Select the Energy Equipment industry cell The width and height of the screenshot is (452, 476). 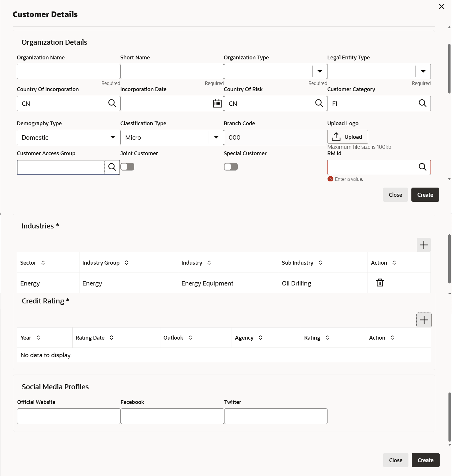[x=228, y=283]
